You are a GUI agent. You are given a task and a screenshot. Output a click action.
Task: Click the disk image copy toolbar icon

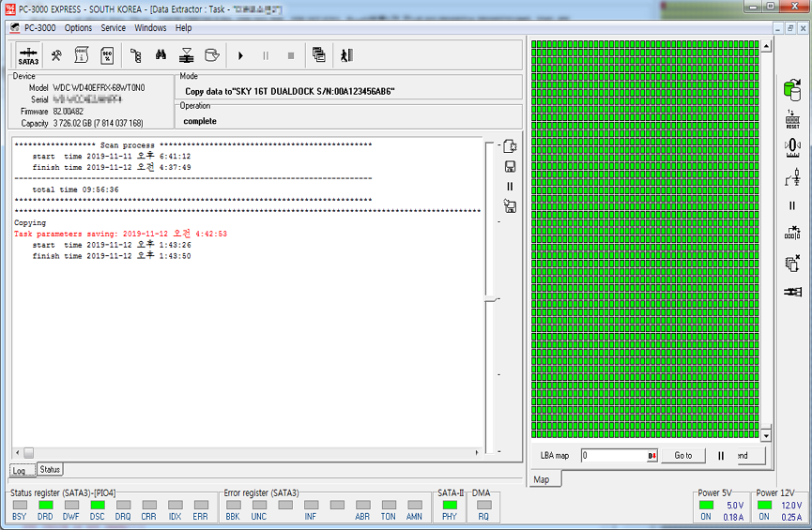[212, 55]
